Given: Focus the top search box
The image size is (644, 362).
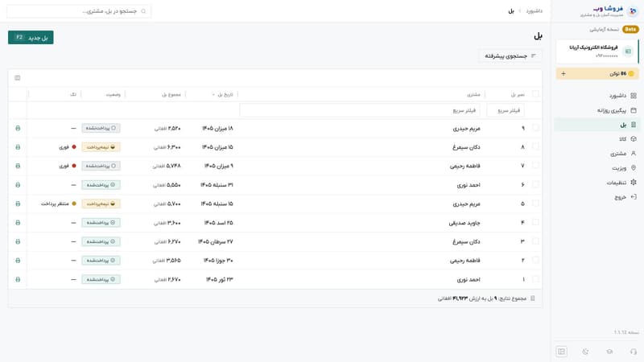Looking at the screenshot, I should pos(79,11).
